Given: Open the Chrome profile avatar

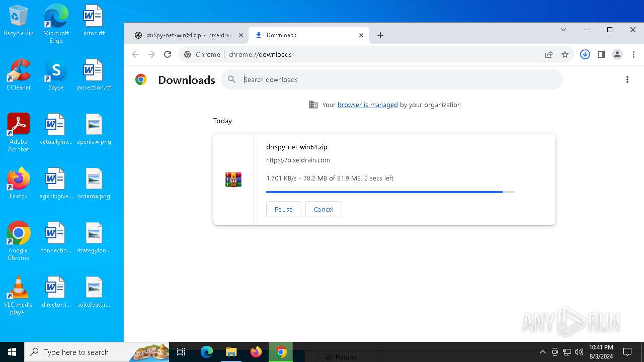Looking at the screenshot, I should pos(617,54).
